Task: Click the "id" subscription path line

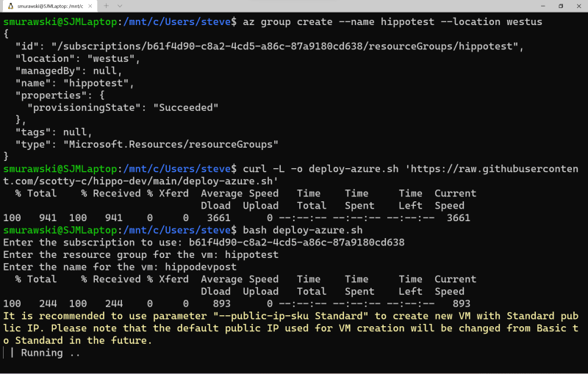Action: 269,46
